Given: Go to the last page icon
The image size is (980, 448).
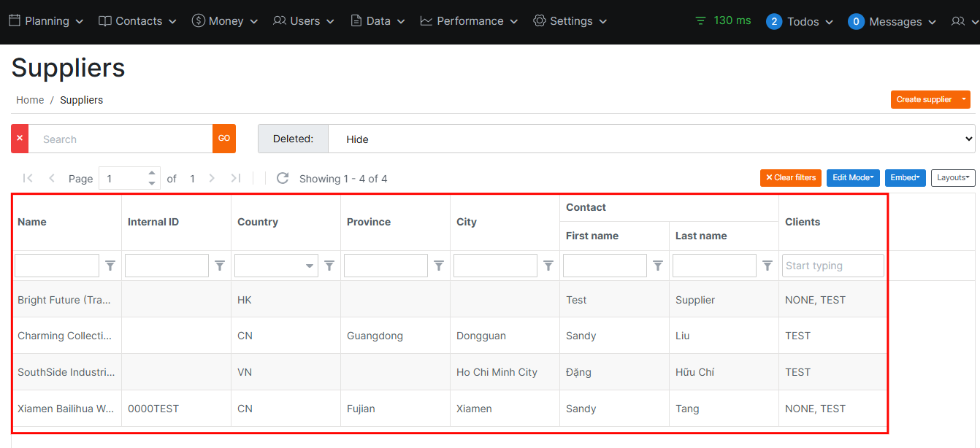Looking at the screenshot, I should tap(235, 178).
